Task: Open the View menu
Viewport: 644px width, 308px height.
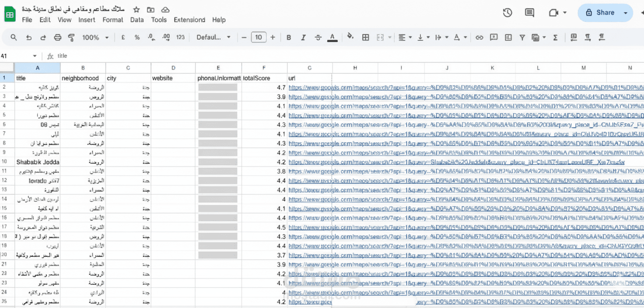Action: (64, 20)
